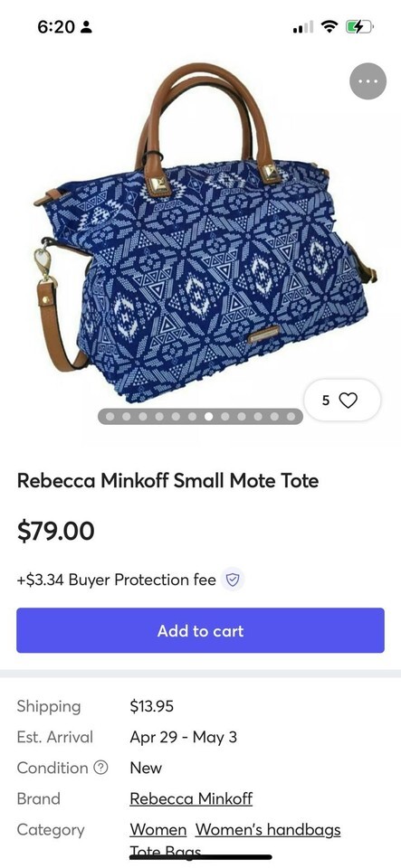Image resolution: width=401 pixels, height=868 pixels.
Task: Select the first photo carousel dot
Action: click(x=110, y=416)
